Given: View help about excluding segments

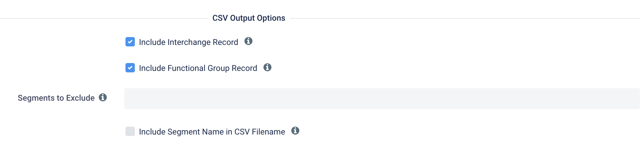Looking at the screenshot, I should click(103, 97).
